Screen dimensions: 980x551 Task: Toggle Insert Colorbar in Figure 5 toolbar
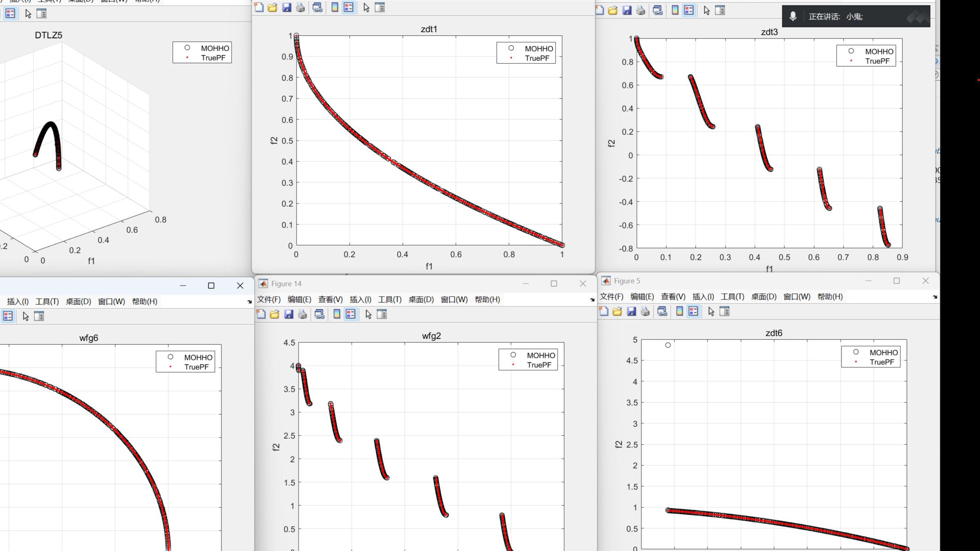click(679, 312)
